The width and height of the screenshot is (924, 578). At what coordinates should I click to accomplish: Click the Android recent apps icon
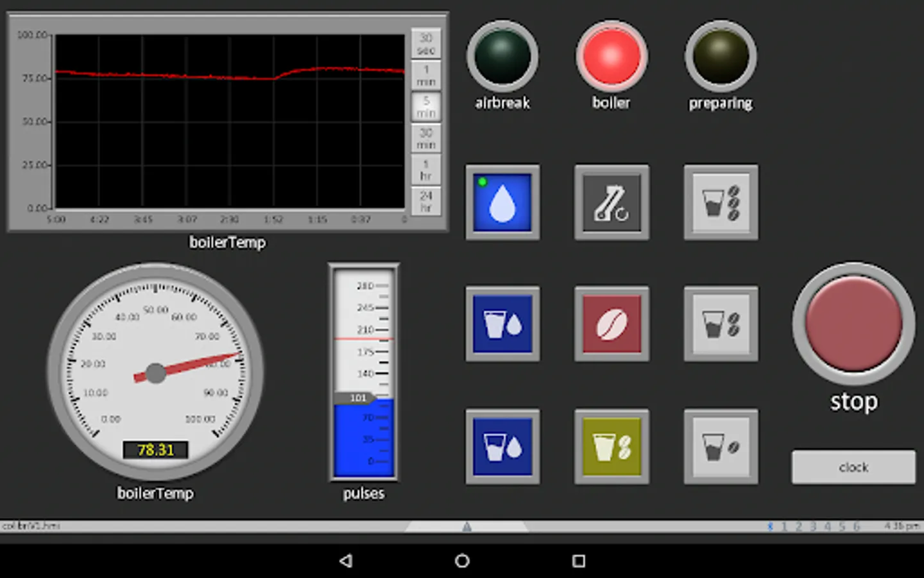(578, 561)
